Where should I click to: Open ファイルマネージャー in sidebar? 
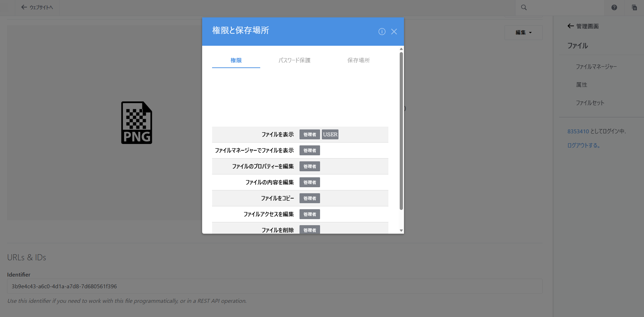pyautogui.click(x=596, y=67)
